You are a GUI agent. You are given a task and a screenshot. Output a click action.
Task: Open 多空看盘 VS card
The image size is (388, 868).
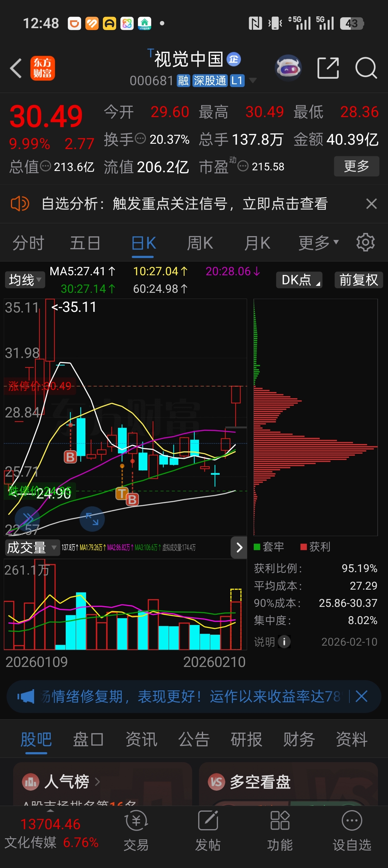coord(288,784)
